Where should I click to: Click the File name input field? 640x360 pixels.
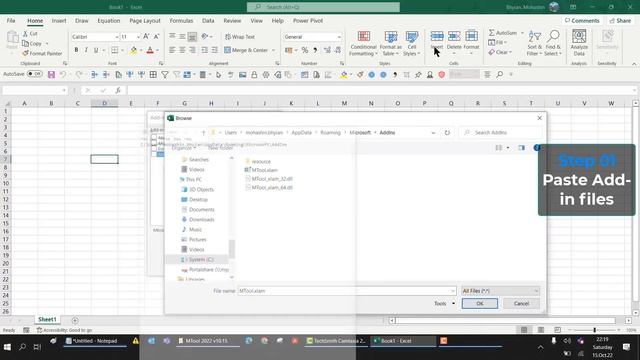click(x=347, y=291)
